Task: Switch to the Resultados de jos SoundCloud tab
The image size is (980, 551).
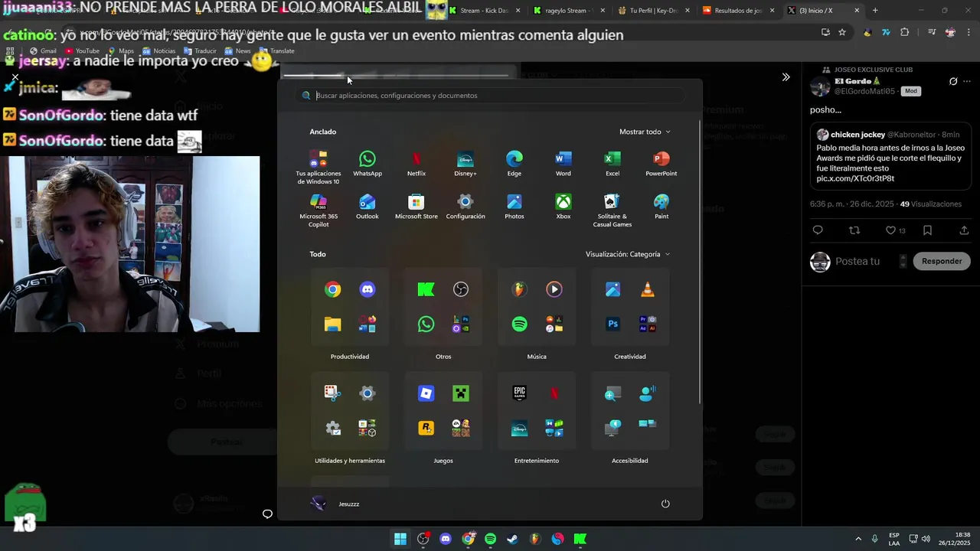Action: (738, 11)
